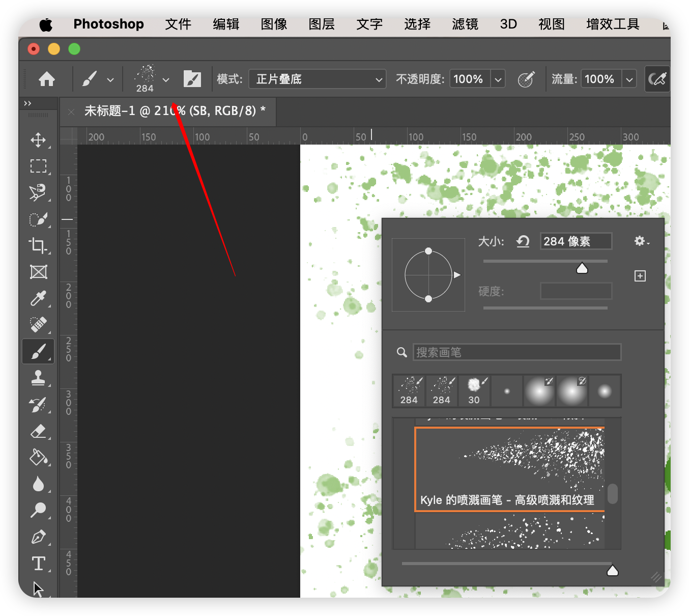689x616 pixels.
Task: Click the 搜索画笔 search field
Action: click(516, 352)
